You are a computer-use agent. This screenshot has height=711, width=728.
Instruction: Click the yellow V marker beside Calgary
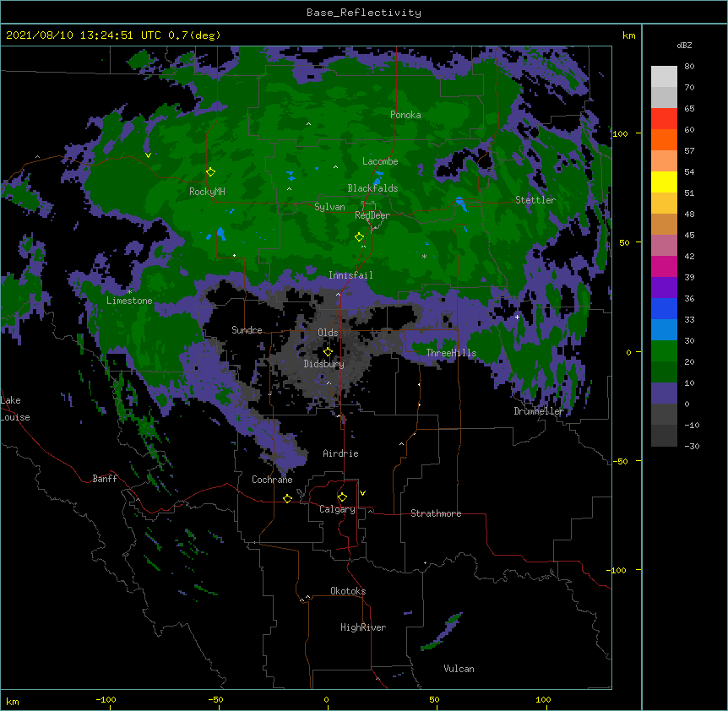click(362, 493)
